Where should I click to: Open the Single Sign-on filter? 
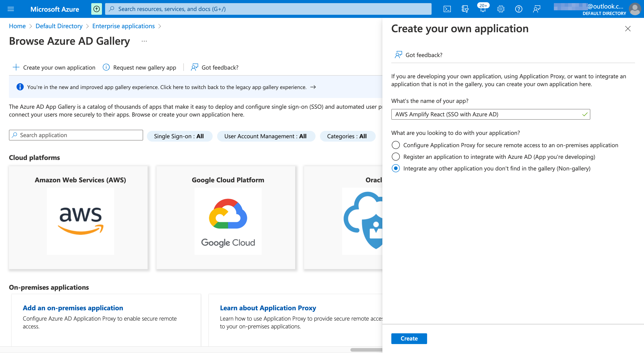coord(179,136)
